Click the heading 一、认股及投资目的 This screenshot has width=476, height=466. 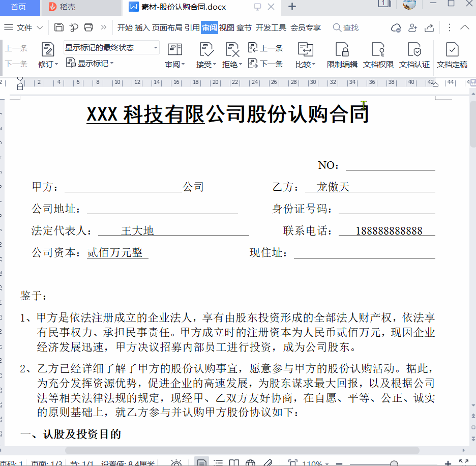(x=70, y=434)
